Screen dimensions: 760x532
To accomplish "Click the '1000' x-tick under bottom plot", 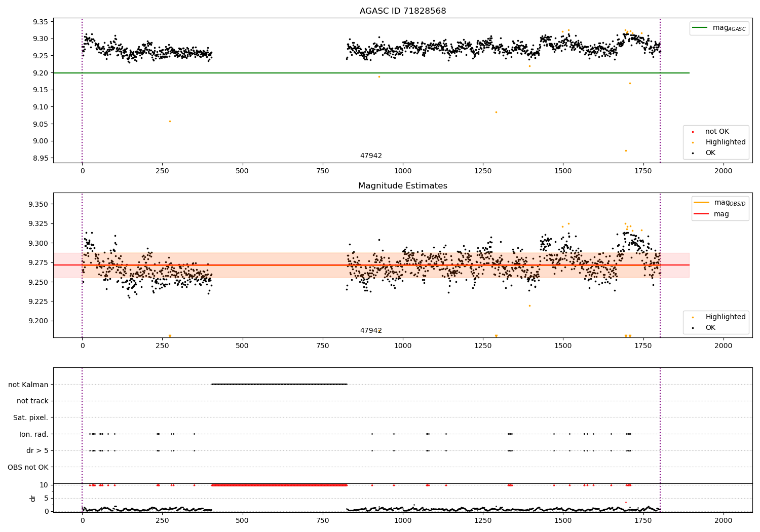I will [403, 520].
